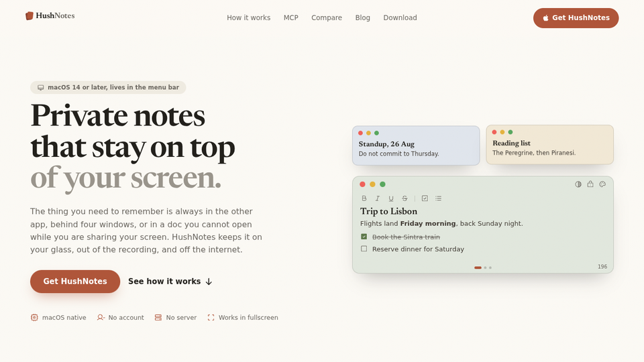The image size is (644, 362).
Task: Click the monitor icon in the macOS 14 badge
Action: pyautogui.click(x=41, y=87)
